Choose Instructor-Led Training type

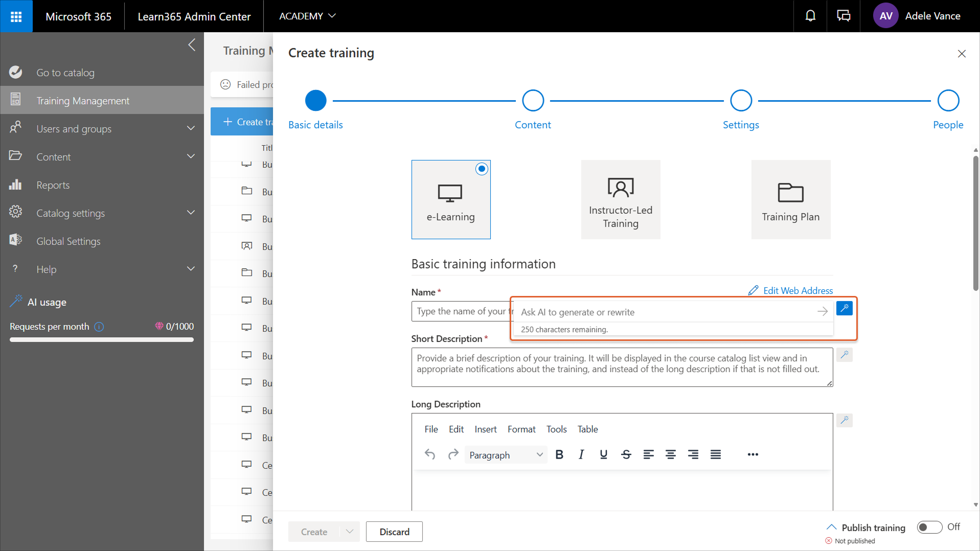click(620, 199)
